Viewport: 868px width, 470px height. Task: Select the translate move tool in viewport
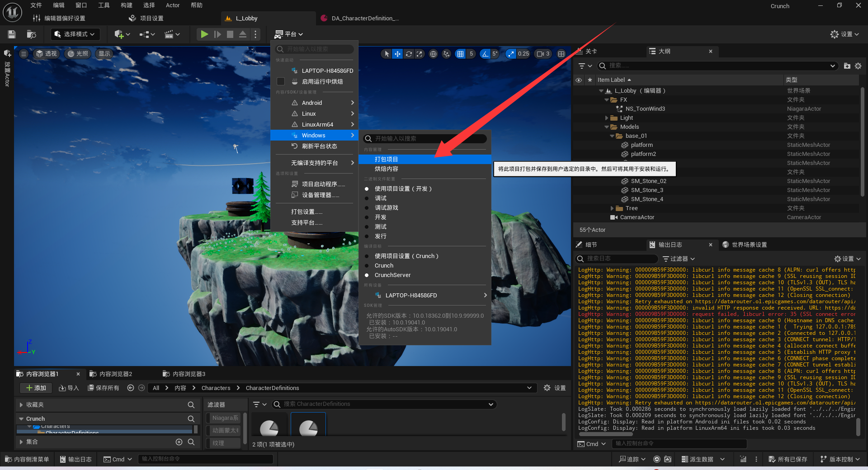(397, 54)
